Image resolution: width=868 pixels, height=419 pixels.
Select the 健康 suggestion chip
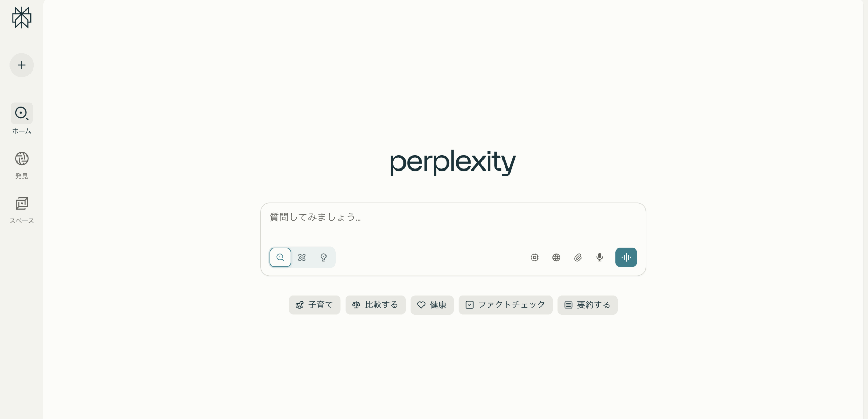coord(432,305)
